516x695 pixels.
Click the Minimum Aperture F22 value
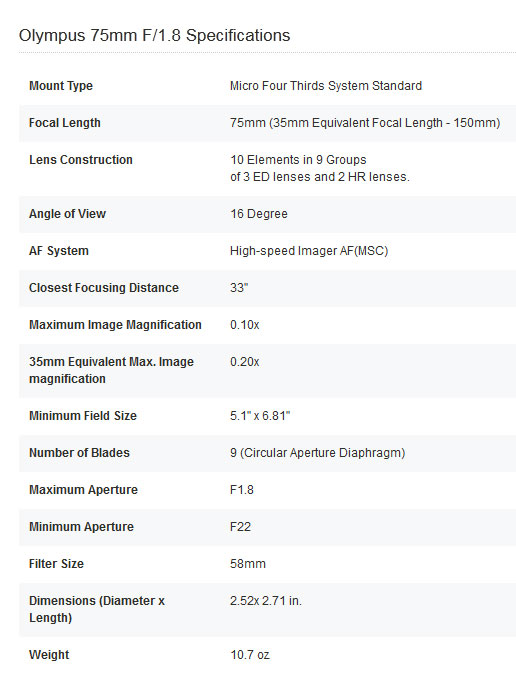(x=240, y=527)
